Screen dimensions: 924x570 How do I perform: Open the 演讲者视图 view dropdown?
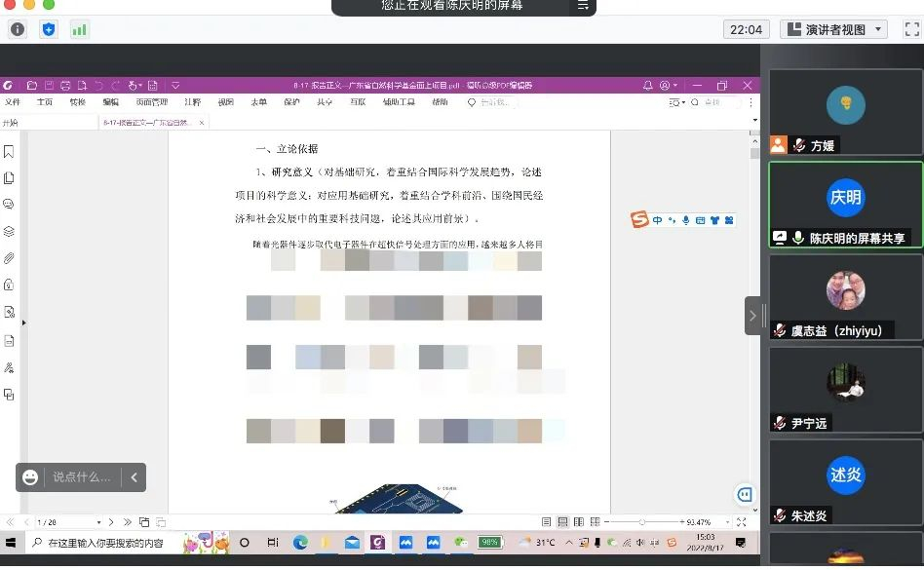point(835,29)
